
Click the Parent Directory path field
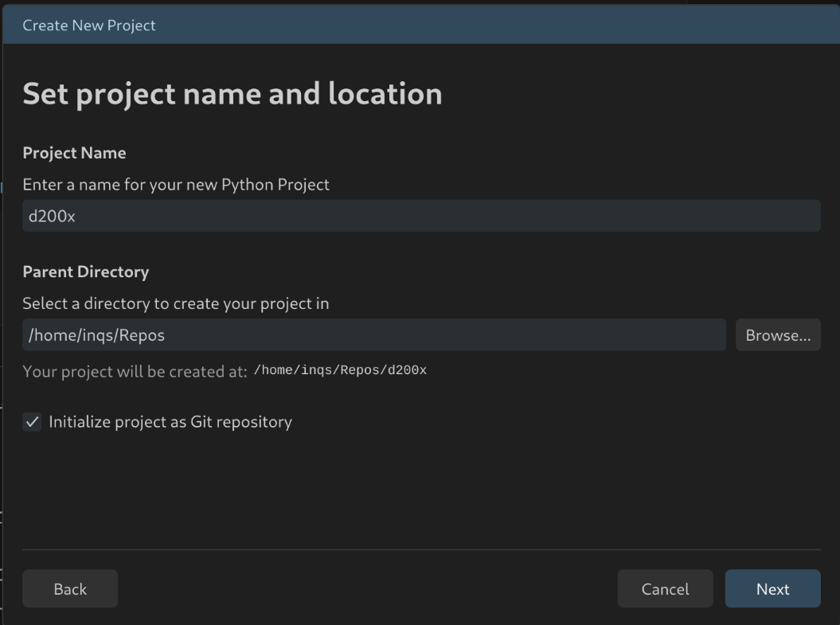tap(373, 335)
